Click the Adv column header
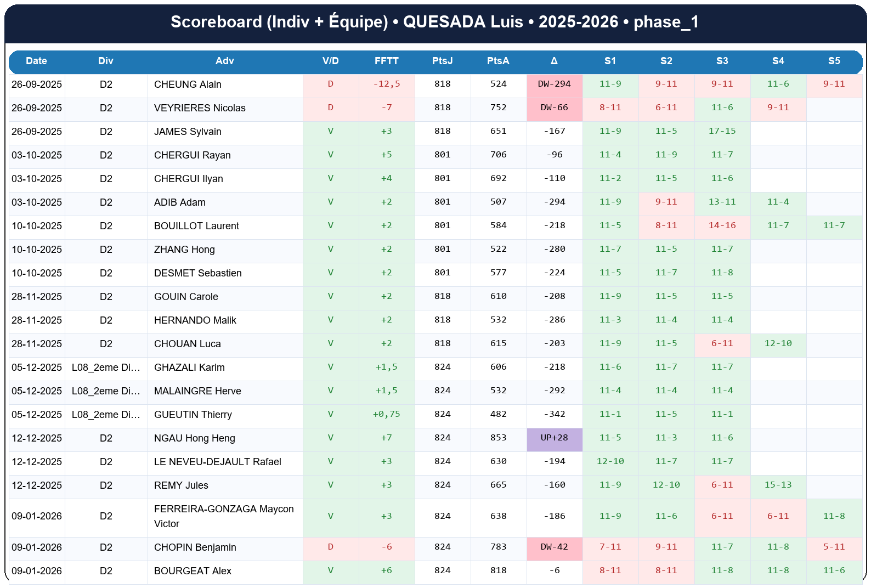Viewport: 871px width, 588px height. [224, 61]
